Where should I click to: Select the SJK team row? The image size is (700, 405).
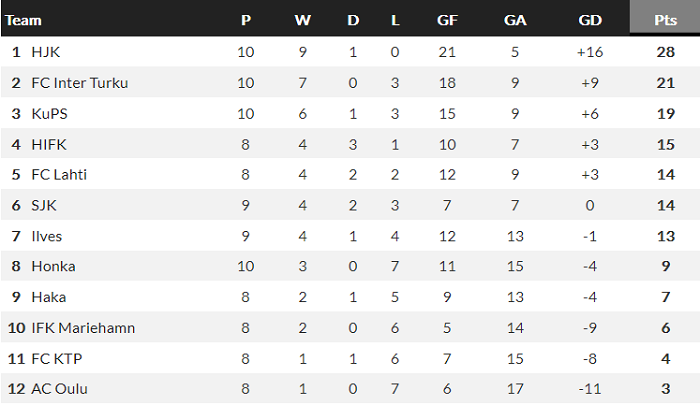[44, 205]
